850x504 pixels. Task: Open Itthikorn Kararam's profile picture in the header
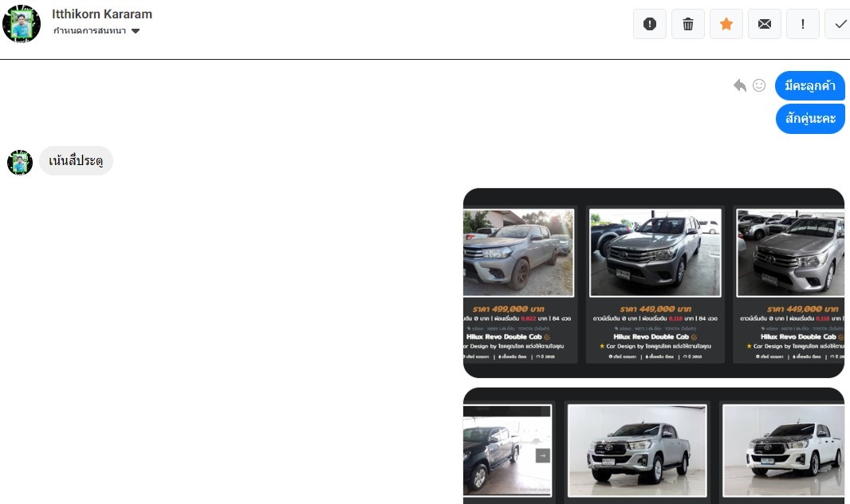22,24
